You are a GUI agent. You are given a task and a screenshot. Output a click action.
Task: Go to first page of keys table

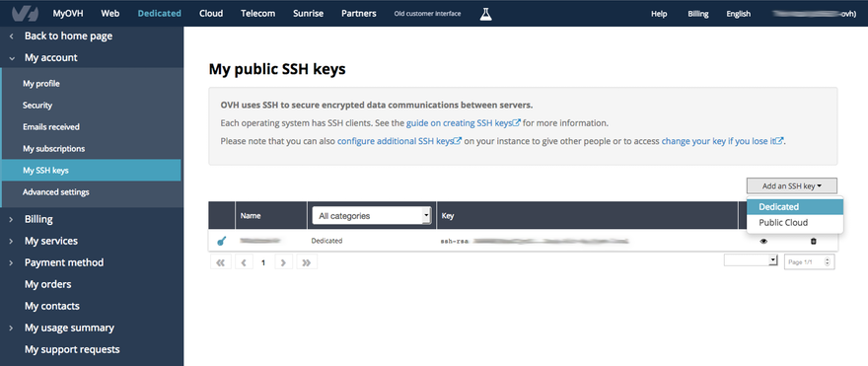[x=220, y=262]
